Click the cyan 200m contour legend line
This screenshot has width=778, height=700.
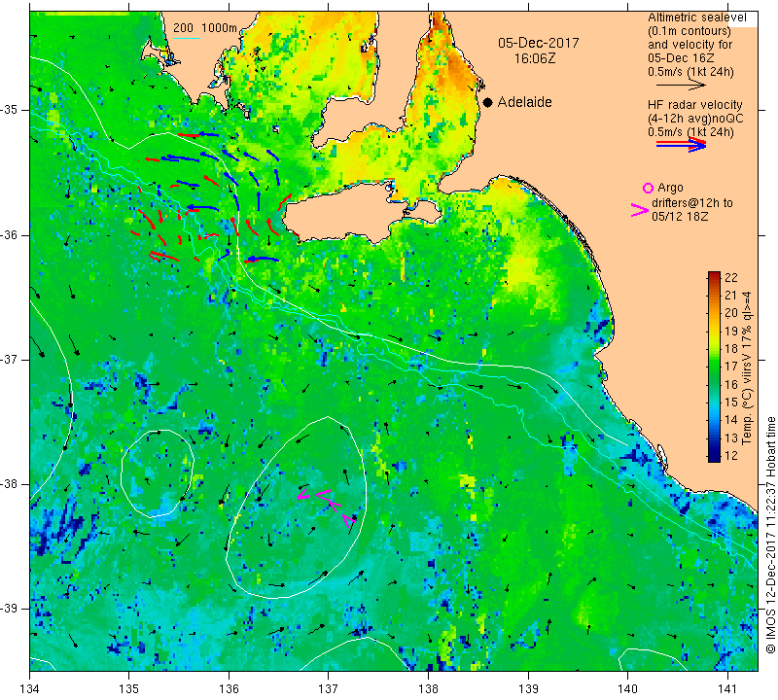point(186,38)
